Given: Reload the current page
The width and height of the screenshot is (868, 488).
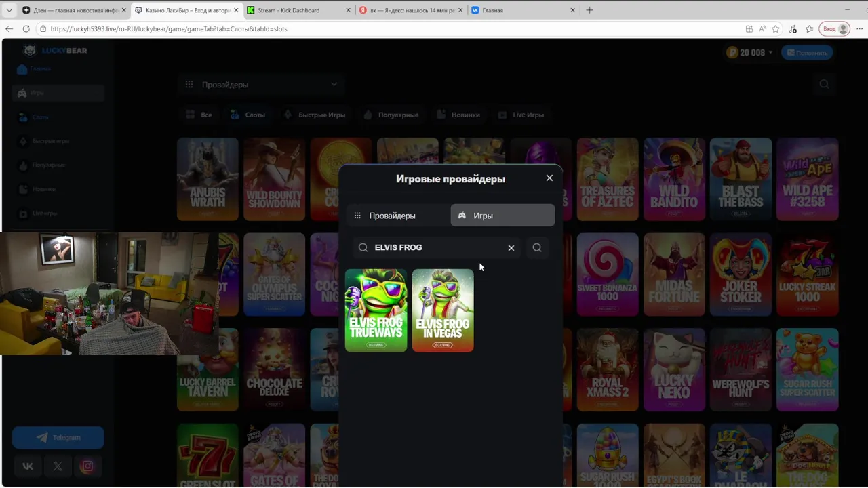Looking at the screenshot, I should coord(26,29).
